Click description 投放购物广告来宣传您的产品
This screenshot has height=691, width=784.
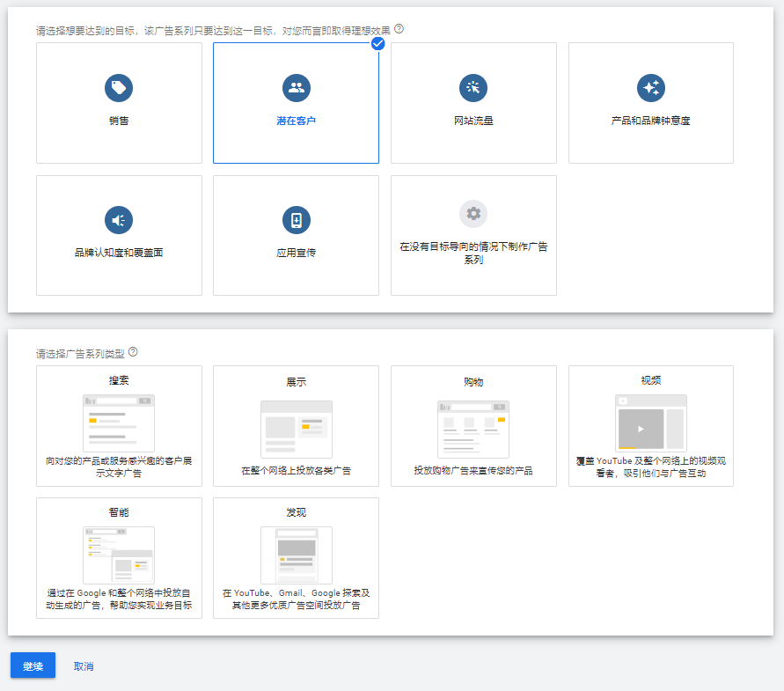click(473, 470)
